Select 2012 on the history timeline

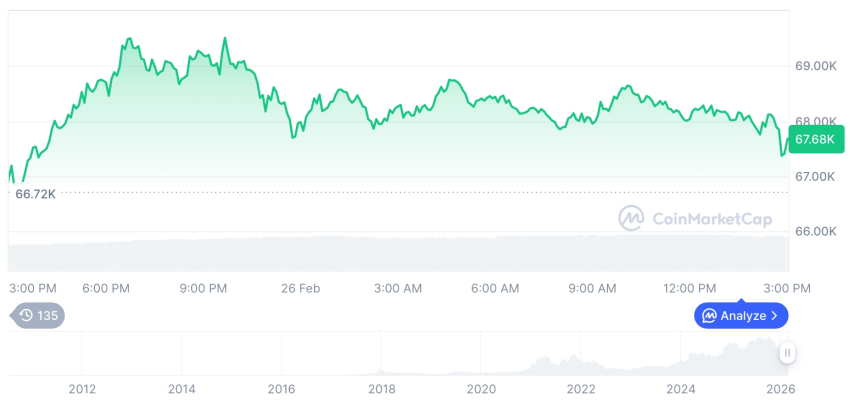click(x=82, y=389)
